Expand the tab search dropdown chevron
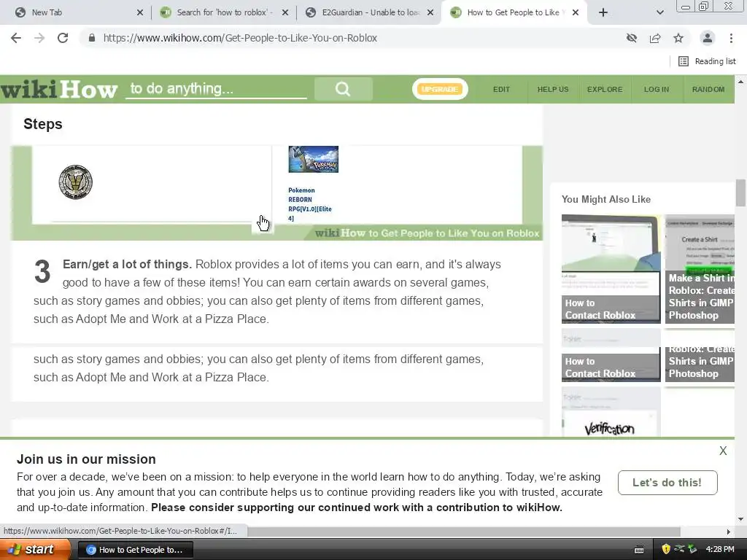This screenshot has width=747, height=560. 659,12
